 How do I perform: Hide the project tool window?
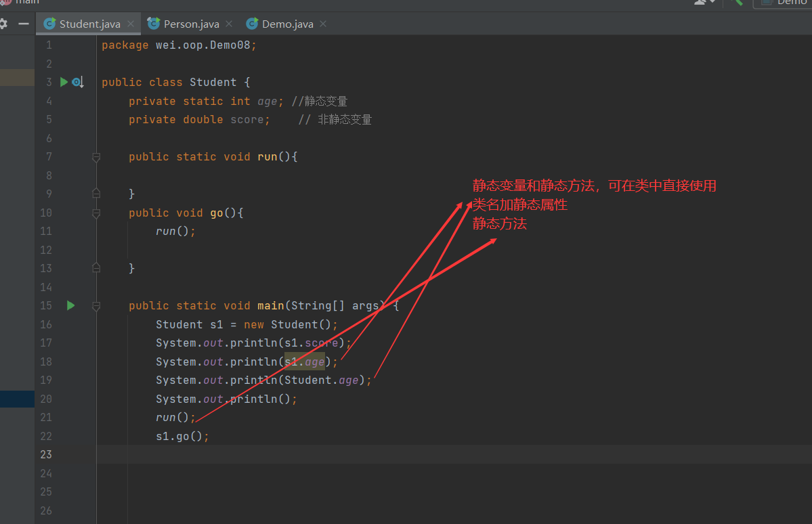click(x=23, y=24)
